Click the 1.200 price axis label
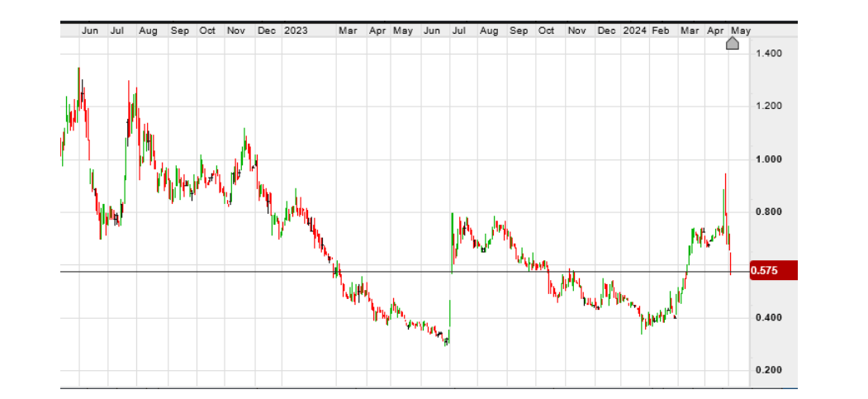Image resolution: width=868 pixels, height=399 pixels. (x=768, y=107)
